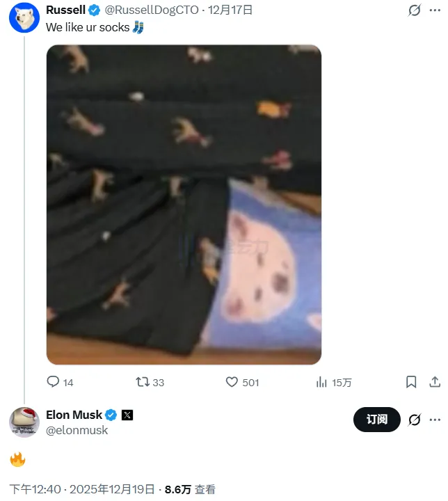Like the socks tweet with heart icon
The height and width of the screenshot is (501, 448).
pos(232,382)
